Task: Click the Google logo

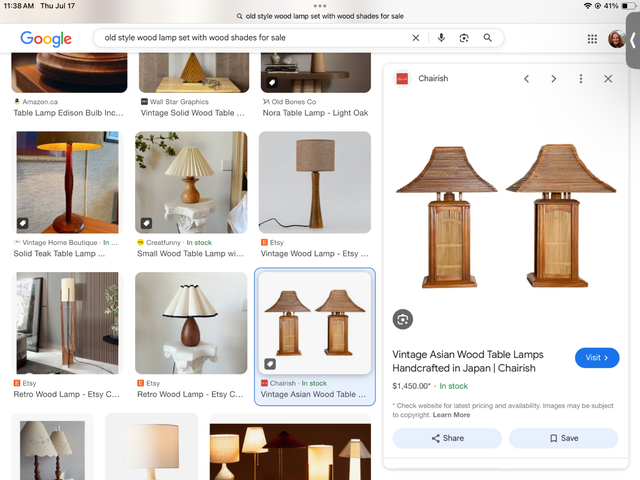Action: (x=46, y=39)
